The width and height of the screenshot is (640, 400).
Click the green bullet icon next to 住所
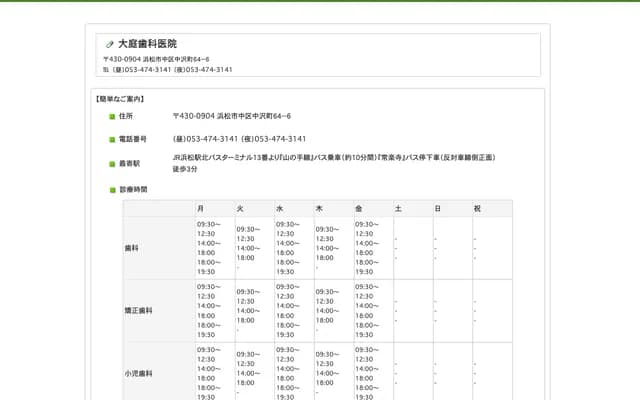[x=112, y=117]
